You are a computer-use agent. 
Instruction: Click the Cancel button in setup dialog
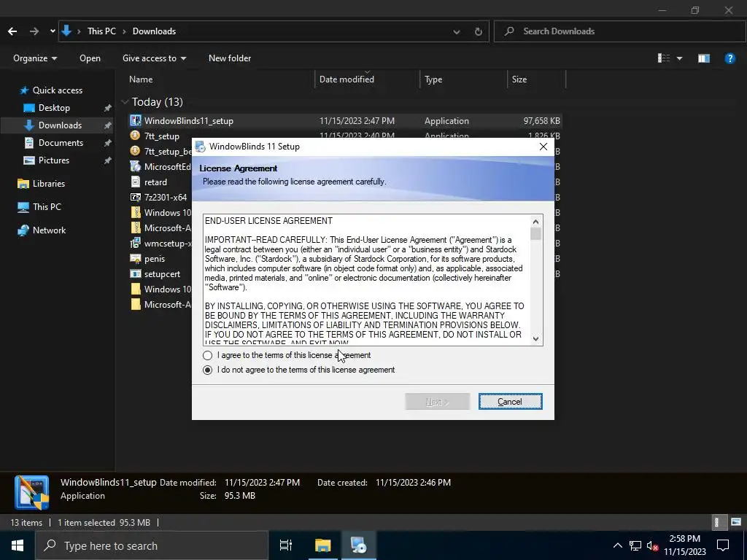(x=510, y=402)
